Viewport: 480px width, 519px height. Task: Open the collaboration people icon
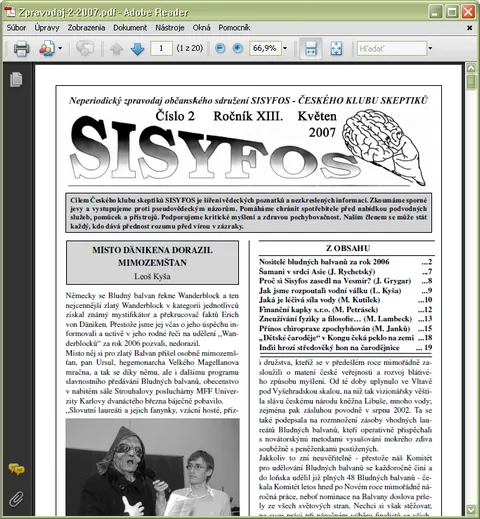click(x=47, y=49)
